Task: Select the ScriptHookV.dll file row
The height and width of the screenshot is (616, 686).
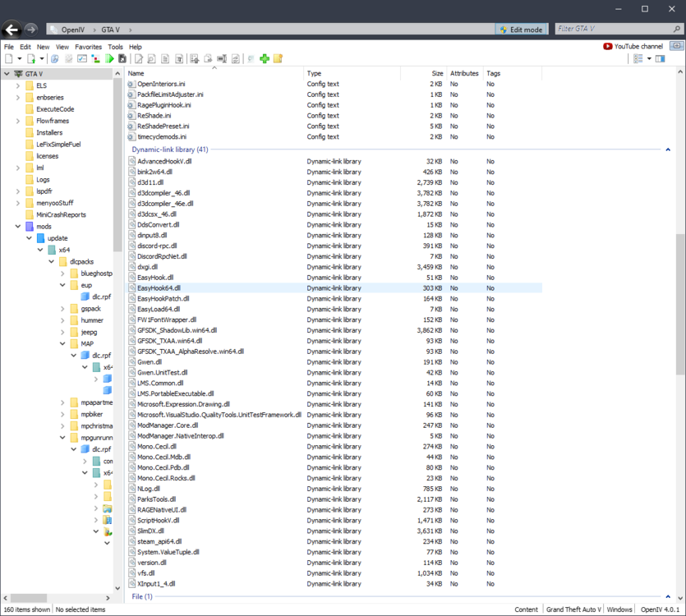Action: [334, 520]
